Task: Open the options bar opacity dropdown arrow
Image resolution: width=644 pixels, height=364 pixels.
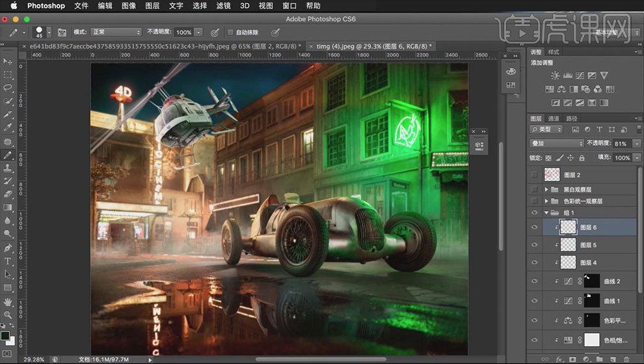Action: [x=198, y=32]
